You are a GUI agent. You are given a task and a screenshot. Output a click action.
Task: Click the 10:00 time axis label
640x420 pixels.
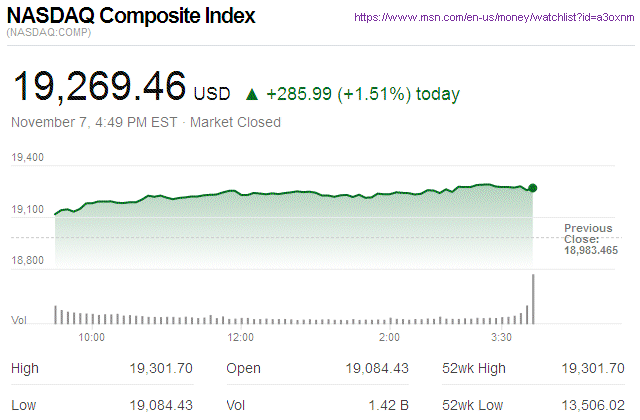pos(92,338)
